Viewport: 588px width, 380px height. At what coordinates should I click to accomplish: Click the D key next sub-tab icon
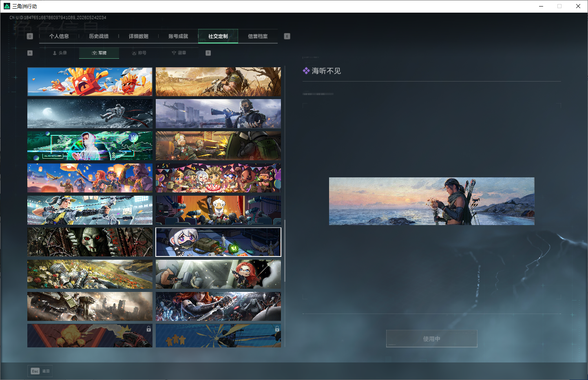click(x=208, y=53)
